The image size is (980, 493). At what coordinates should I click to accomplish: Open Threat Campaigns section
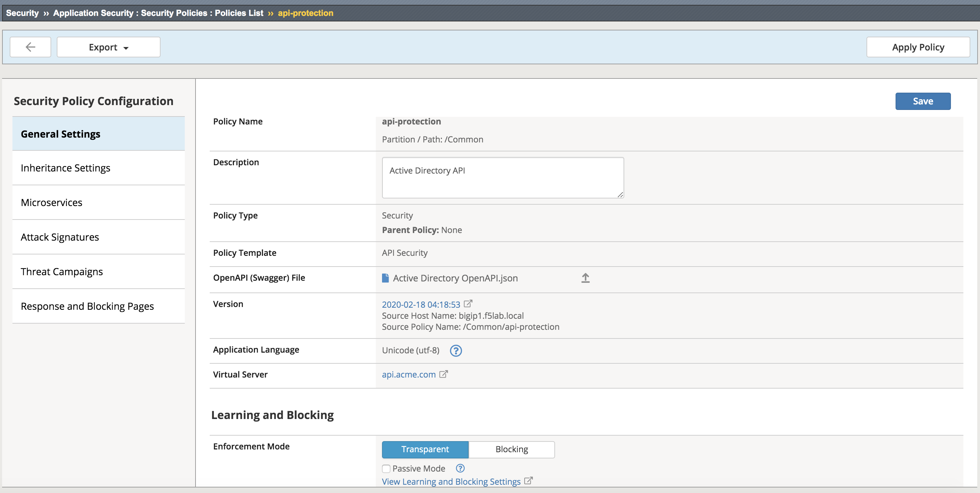tap(99, 272)
